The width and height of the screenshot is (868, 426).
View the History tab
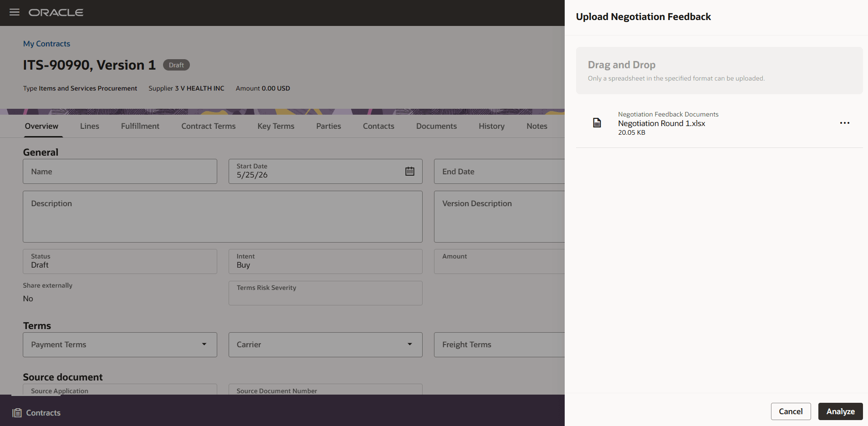[x=491, y=126]
